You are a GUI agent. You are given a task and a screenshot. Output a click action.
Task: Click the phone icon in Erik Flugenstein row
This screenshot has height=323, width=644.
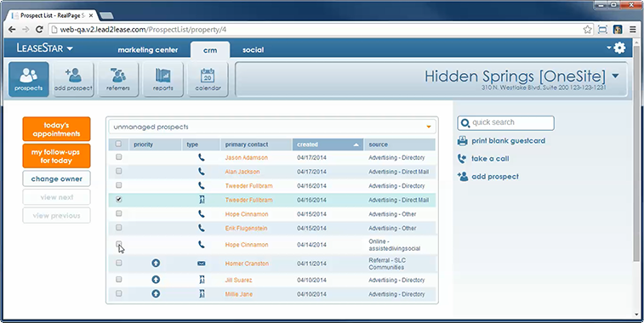[x=202, y=228]
